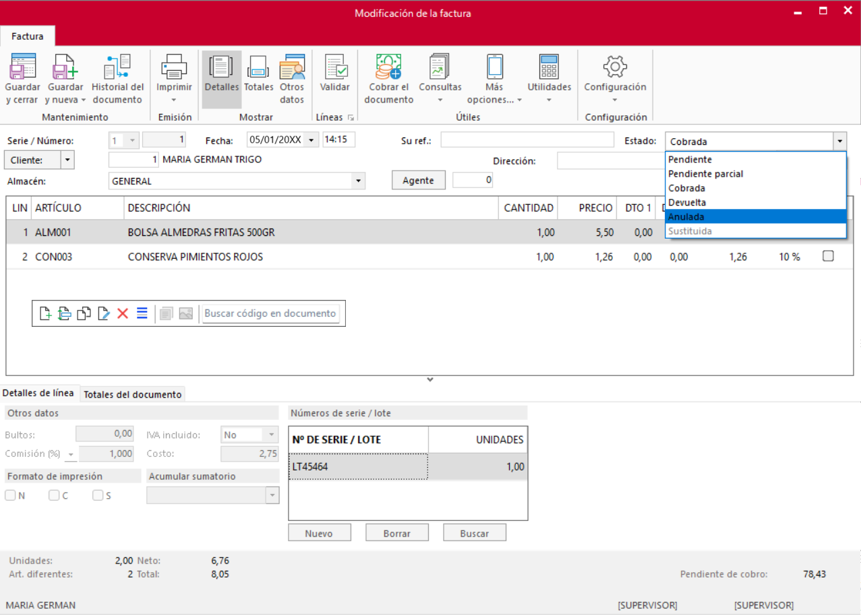Add new line icon in floating toolbar
Screen dimensions: 861x616
tap(45, 313)
